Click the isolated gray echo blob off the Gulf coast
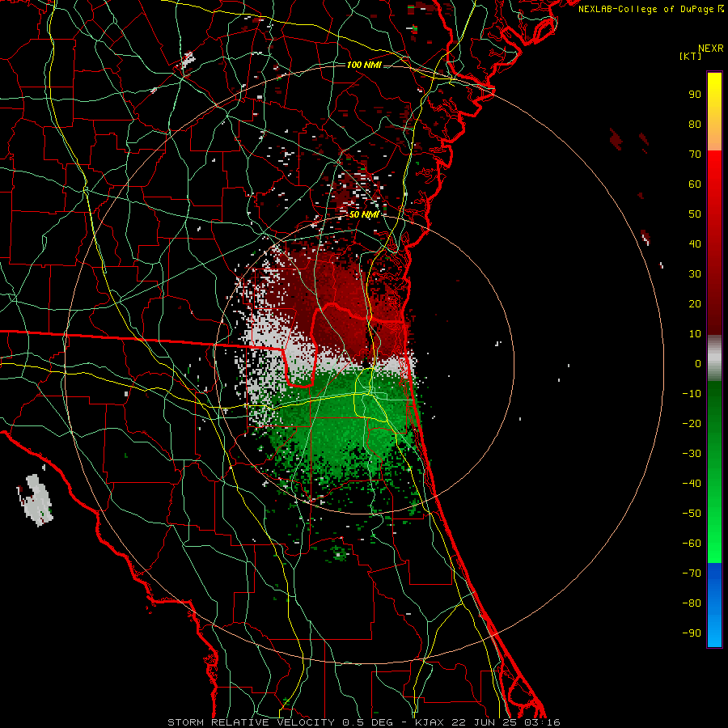This screenshot has width=728, height=728. pyautogui.click(x=36, y=500)
